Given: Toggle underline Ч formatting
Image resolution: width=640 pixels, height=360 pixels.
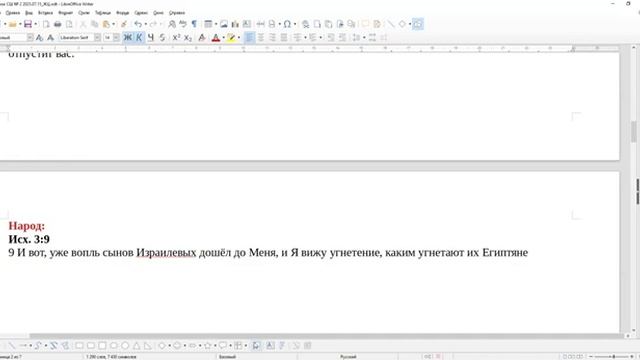Looking at the screenshot, I should pyautogui.click(x=151, y=38).
